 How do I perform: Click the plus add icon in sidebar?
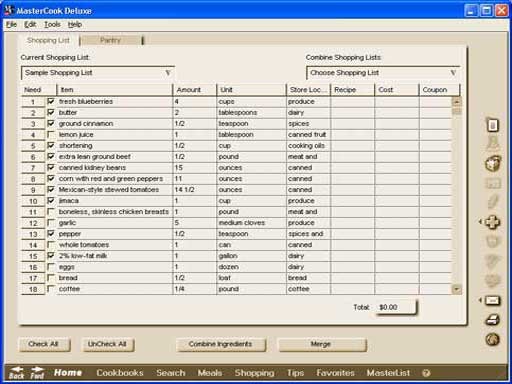pyautogui.click(x=492, y=222)
